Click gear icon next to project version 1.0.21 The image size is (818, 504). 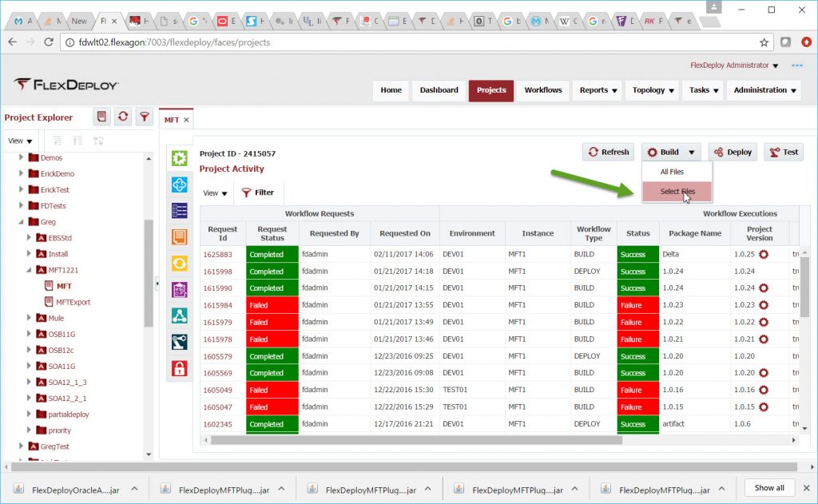tap(764, 339)
